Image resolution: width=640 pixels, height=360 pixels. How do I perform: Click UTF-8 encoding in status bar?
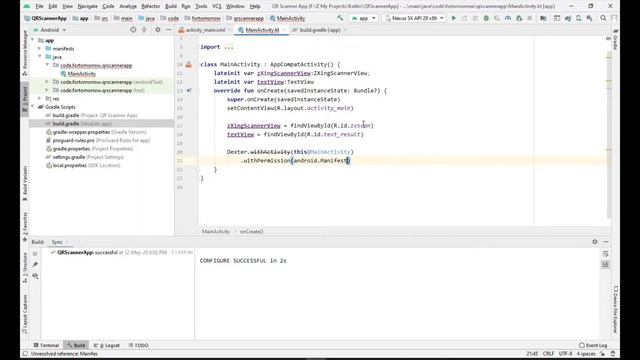[x=565, y=353]
